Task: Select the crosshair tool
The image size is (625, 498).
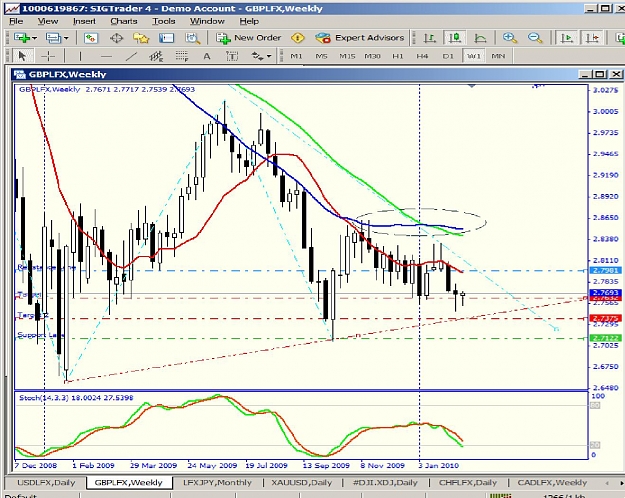Action: (x=48, y=56)
